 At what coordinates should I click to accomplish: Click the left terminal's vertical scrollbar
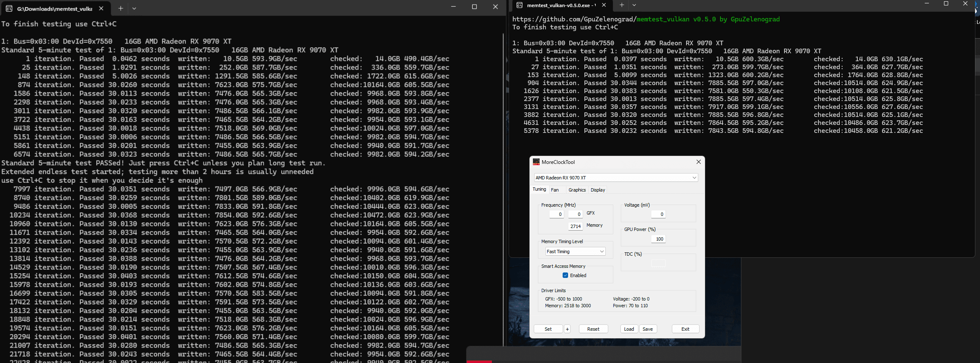pos(504,189)
